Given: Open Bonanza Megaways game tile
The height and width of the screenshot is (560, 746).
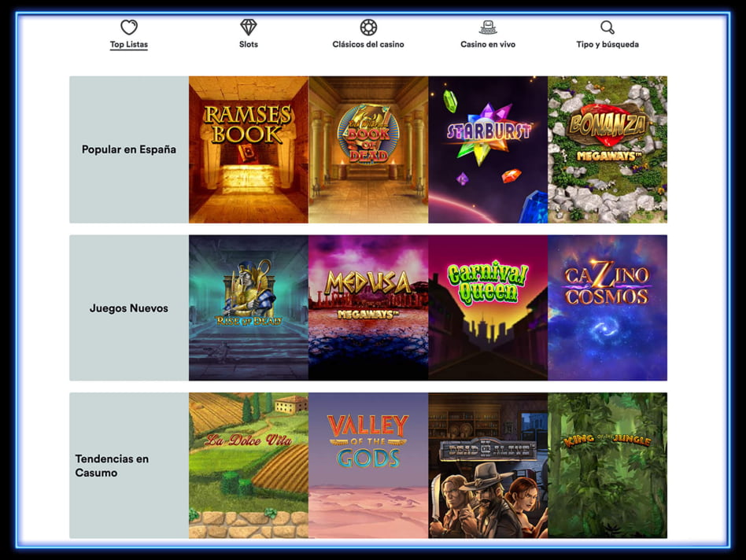Looking at the screenshot, I should 608,149.
